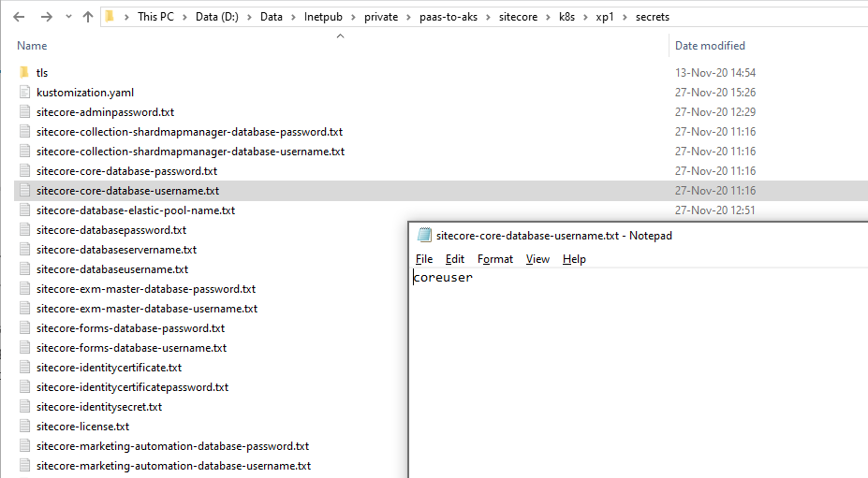Select sitecore-exm-master-database-username.txt file icon
Viewport: 868px width, 478px height.
pyautogui.click(x=24, y=308)
